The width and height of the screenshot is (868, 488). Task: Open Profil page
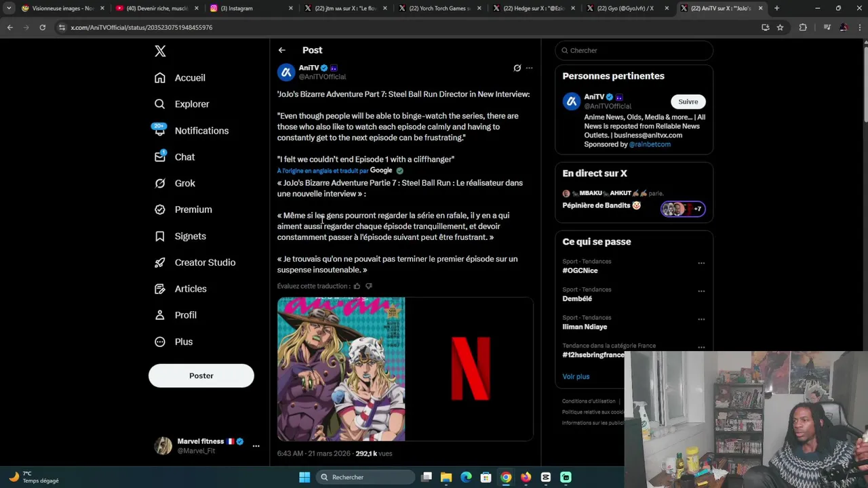click(176, 316)
